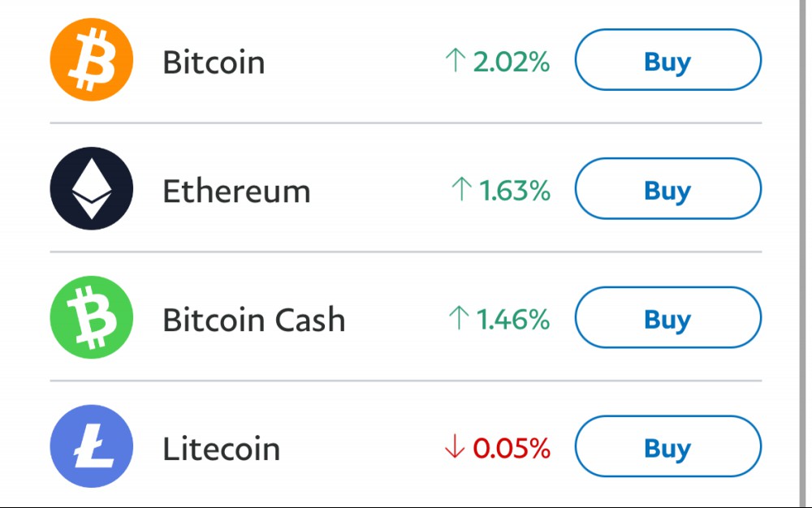Open the Ethereum name label

(x=236, y=192)
